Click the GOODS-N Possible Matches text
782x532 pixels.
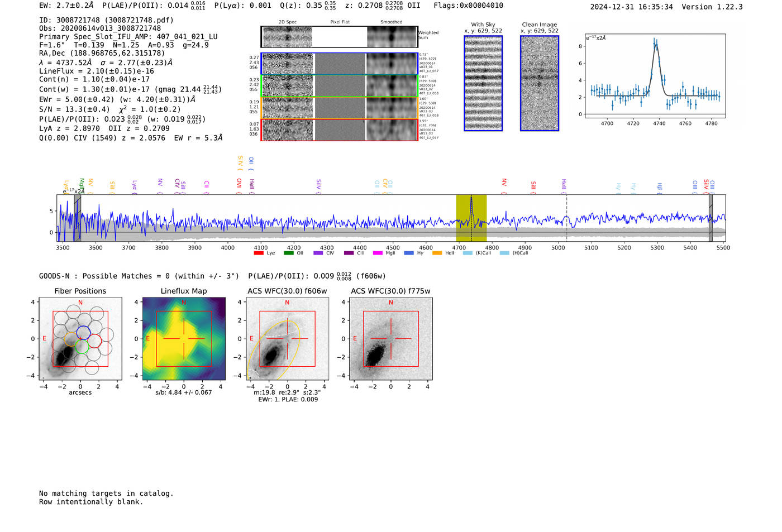(x=139, y=276)
